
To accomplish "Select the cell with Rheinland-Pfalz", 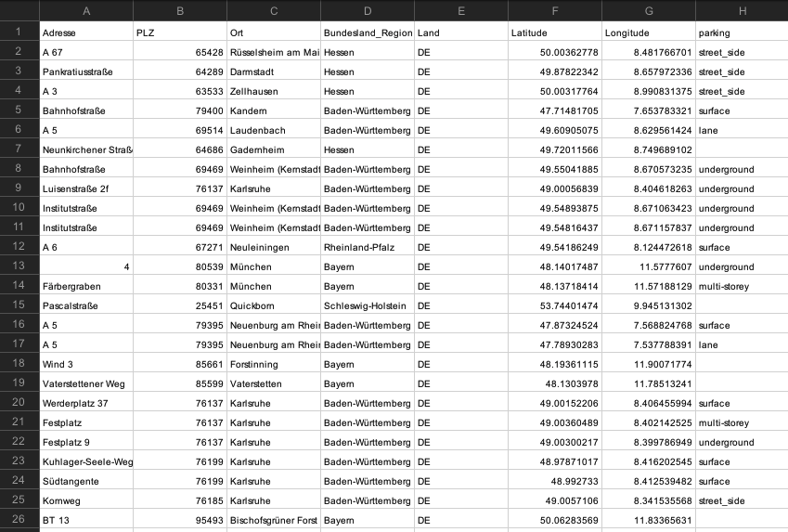I will [x=368, y=247].
